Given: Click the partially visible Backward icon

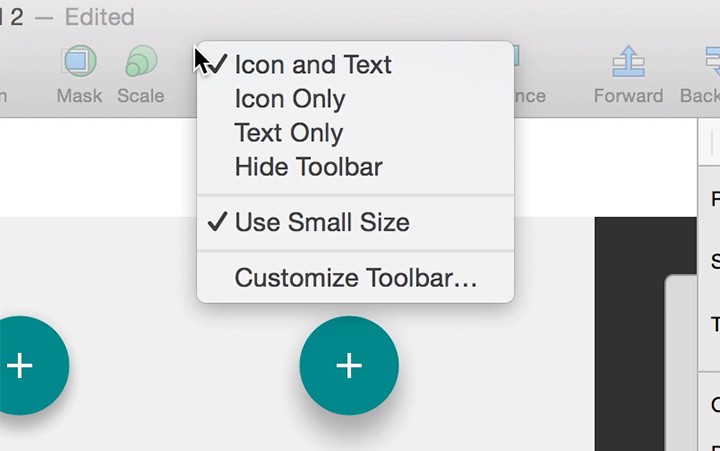Looking at the screenshot, I should click(713, 61).
